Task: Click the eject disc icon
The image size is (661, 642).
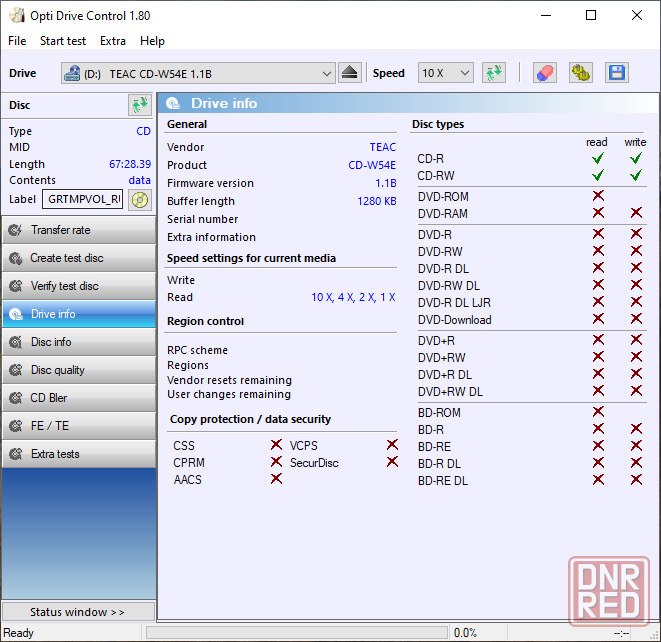Action: (349, 73)
